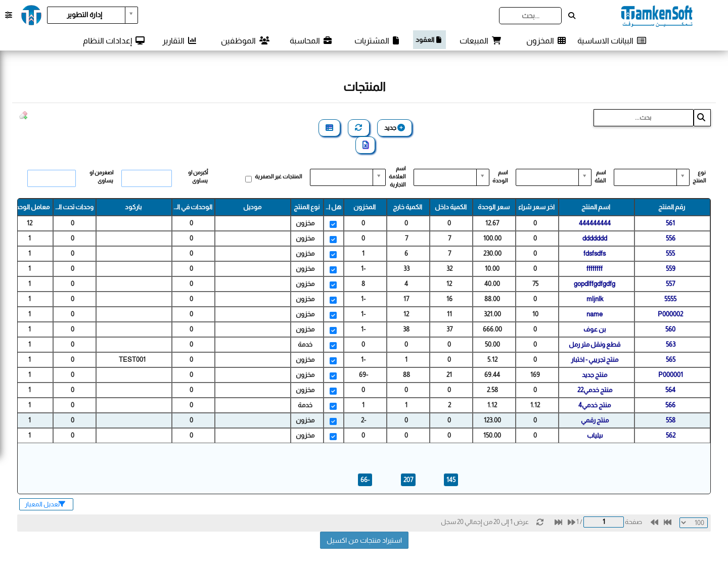Open the المشتريات menu

[x=377, y=40]
